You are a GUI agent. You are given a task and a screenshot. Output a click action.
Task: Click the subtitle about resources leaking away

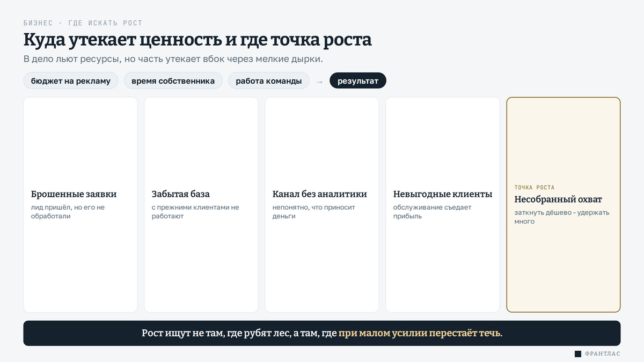(x=173, y=59)
